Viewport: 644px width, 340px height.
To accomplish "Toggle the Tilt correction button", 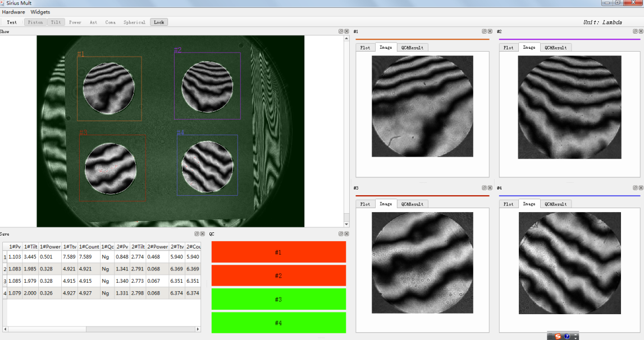I will click(x=56, y=22).
